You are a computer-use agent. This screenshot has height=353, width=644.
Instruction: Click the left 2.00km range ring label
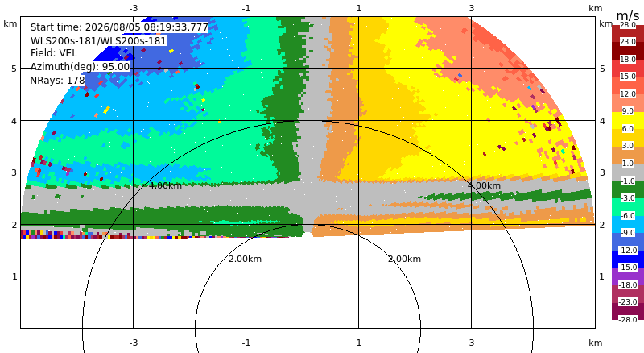coord(245,259)
